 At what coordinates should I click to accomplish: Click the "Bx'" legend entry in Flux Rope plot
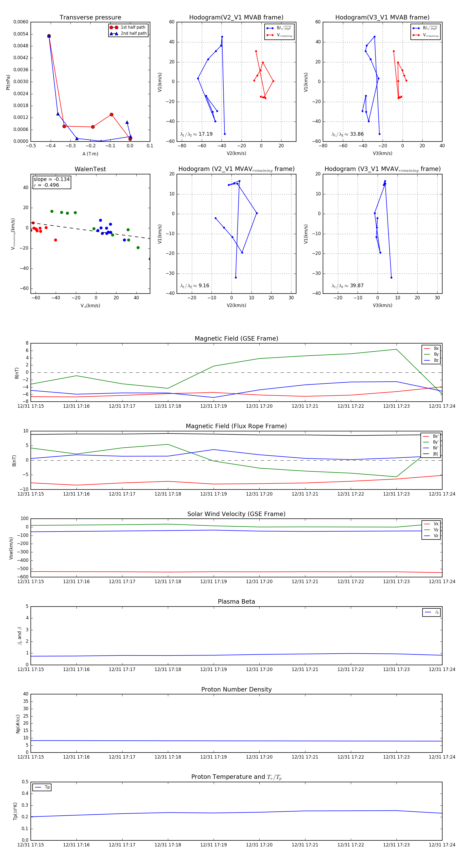(431, 436)
